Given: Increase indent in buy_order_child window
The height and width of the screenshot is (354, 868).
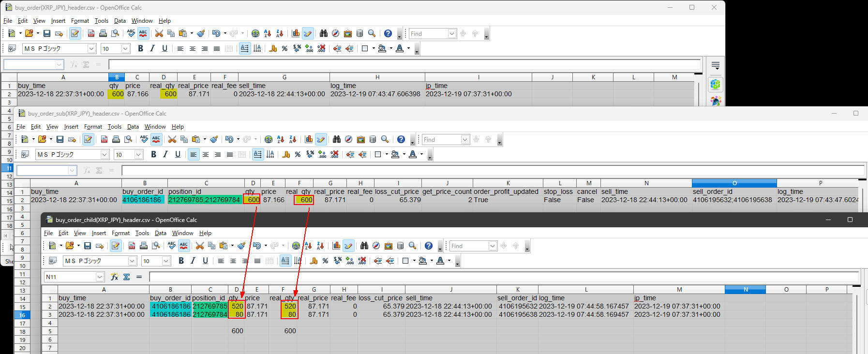Looking at the screenshot, I should 390,261.
